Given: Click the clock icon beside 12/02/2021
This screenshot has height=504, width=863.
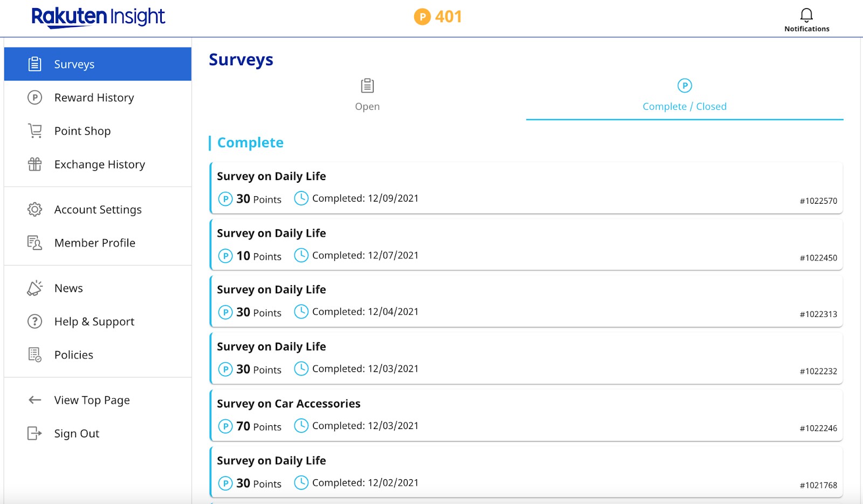Looking at the screenshot, I should pos(301,483).
